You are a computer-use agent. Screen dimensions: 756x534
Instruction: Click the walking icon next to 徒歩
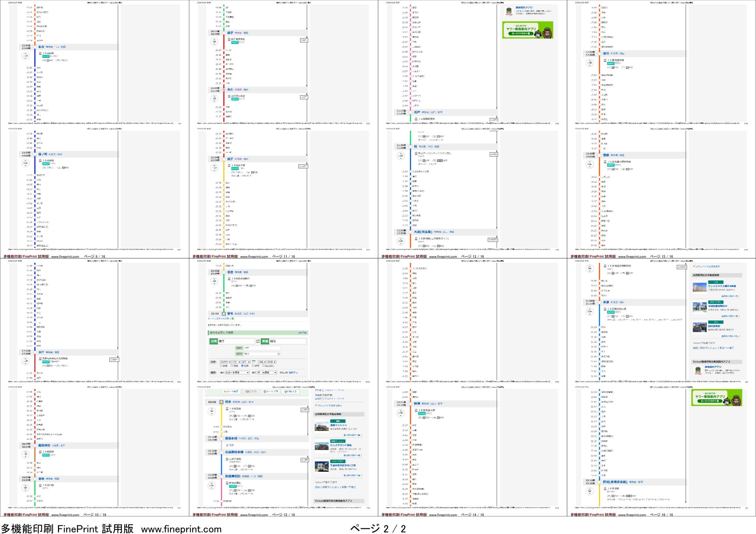point(228,445)
